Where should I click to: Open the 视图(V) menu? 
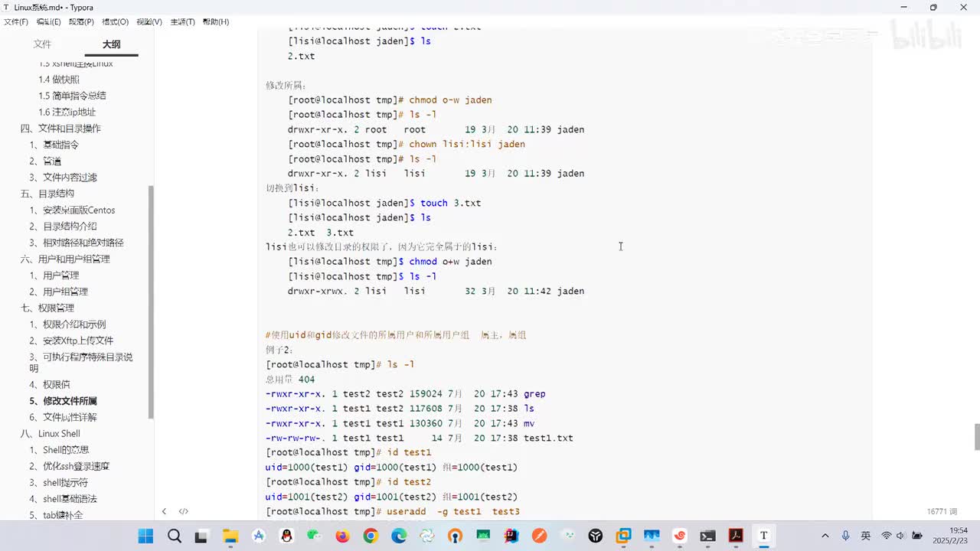coord(149,21)
